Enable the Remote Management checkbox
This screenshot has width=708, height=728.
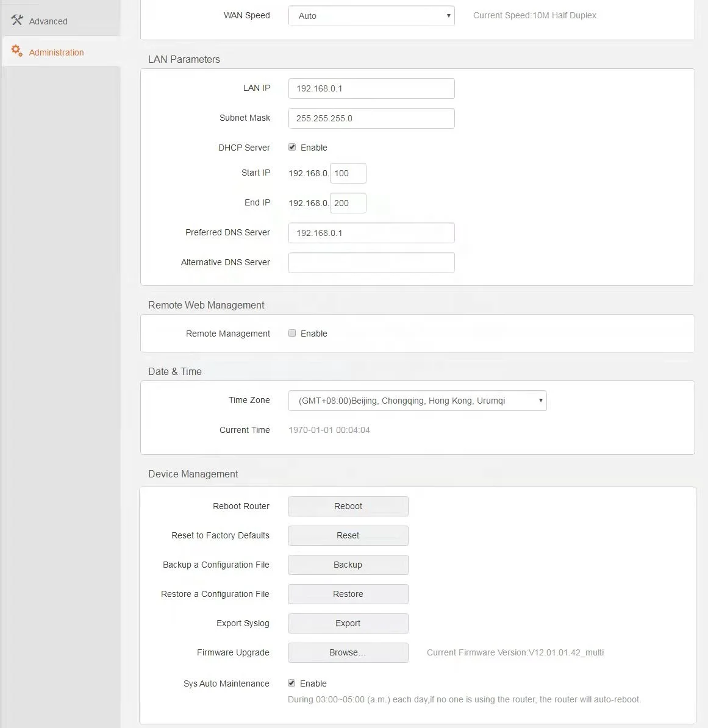pos(292,334)
